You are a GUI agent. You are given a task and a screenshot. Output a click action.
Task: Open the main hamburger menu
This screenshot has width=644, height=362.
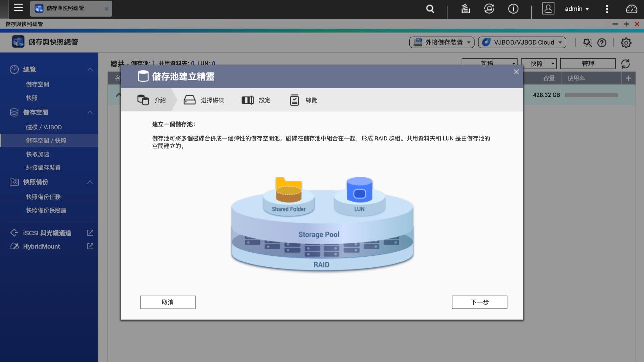click(18, 8)
